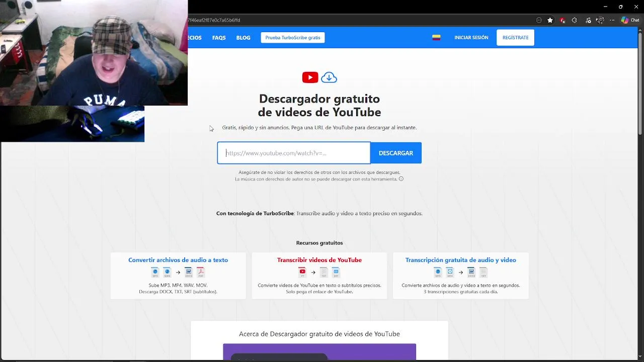Click the 'Recursos gratuitos' heading

click(x=319, y=243)
